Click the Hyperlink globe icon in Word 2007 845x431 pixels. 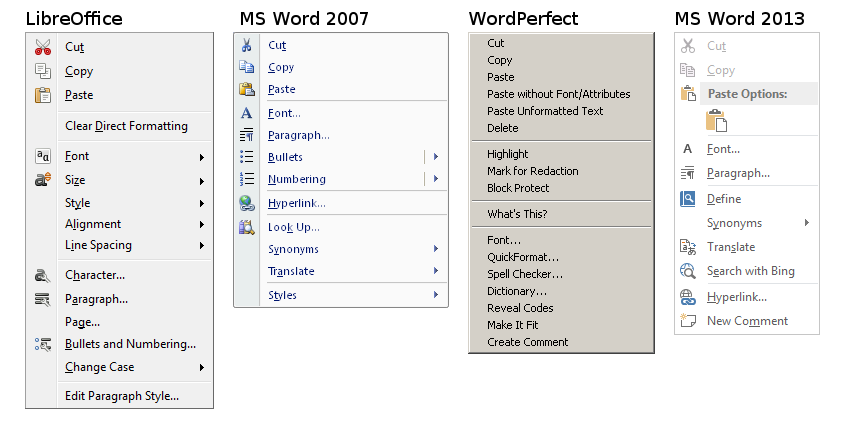tap(247, 203)
